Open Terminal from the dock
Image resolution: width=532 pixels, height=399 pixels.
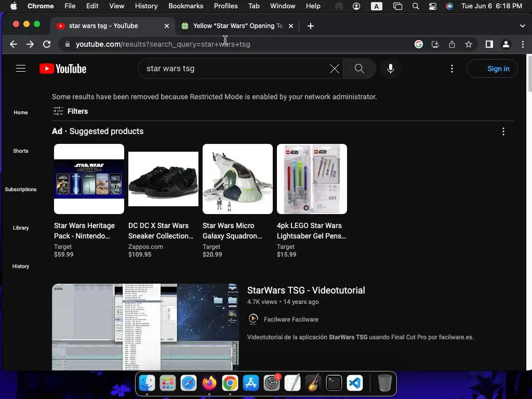point(334,383)
